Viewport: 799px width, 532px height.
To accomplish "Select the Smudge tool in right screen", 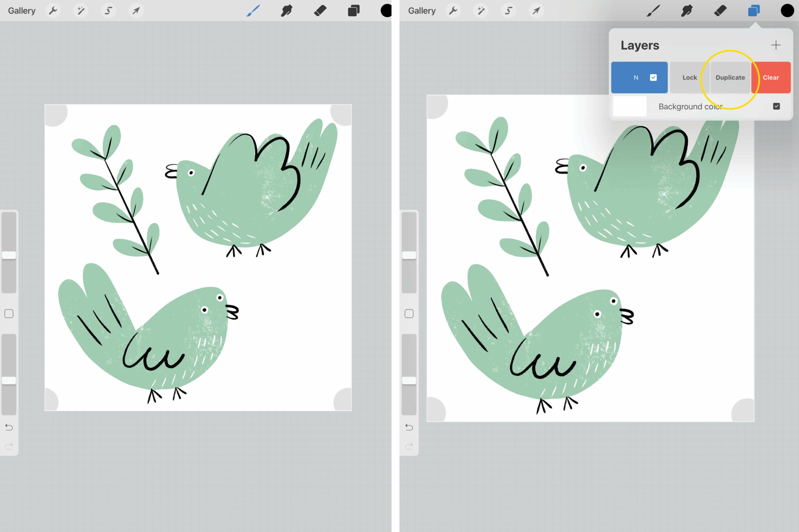I will click(687, 11).
